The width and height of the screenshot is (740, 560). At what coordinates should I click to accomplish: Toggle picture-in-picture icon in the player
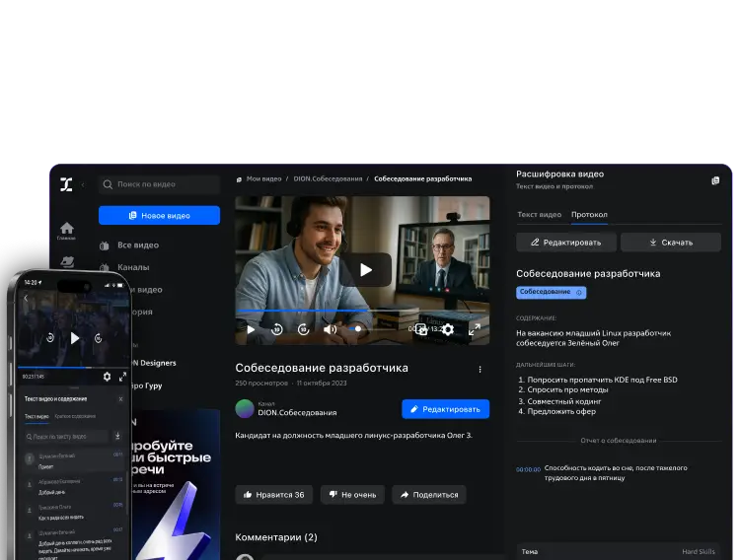(421, 329)
